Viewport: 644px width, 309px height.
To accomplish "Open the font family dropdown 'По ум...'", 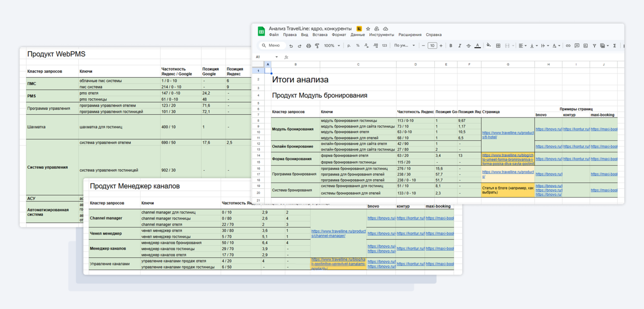I will click(404, 46).
